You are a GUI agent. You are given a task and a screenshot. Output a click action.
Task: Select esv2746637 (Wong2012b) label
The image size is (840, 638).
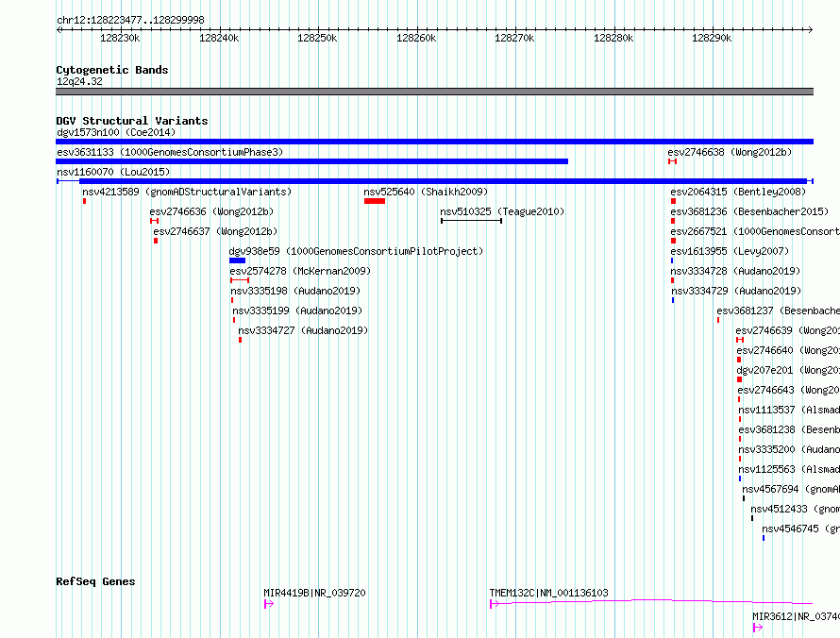[215, 231]
